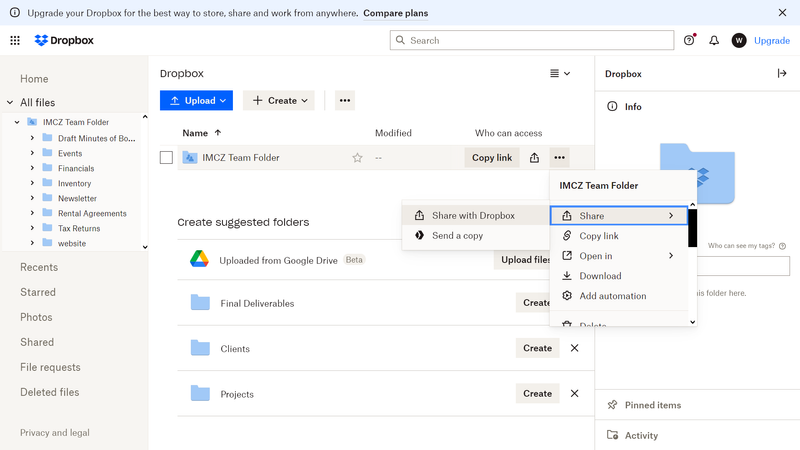The width and height of the screenshot is (800, 450).
Task: Select the IMCZ Team Folder checkbox
Action: tap(167, 158)
